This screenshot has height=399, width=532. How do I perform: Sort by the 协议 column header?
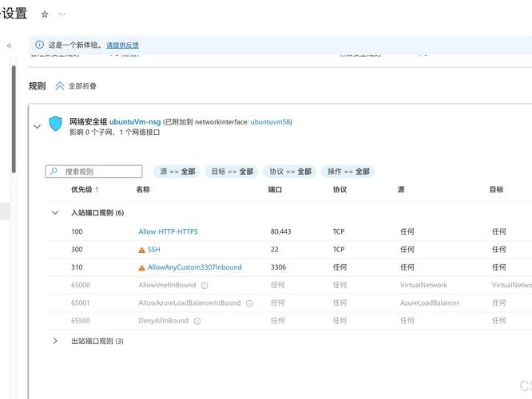pyautogui.click(x=339, y=189)
